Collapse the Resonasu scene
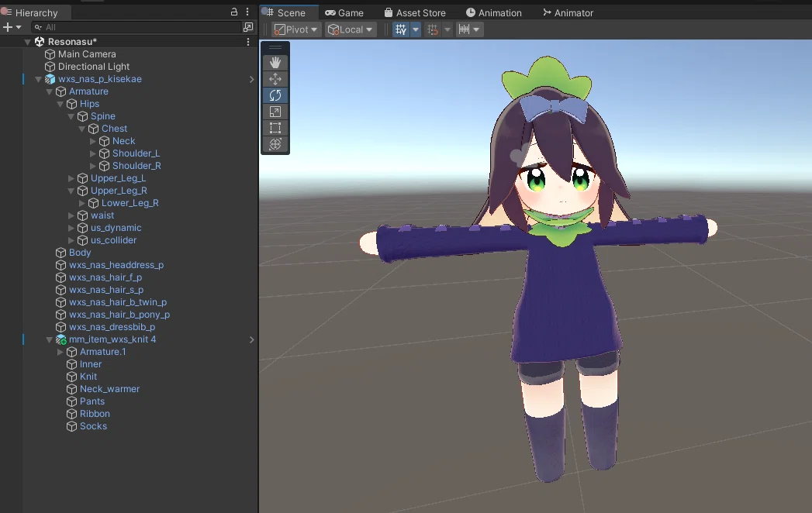Image resolution: width=812 pixels, height=513 pixels. pyautogui.click(x=27, y=42)
